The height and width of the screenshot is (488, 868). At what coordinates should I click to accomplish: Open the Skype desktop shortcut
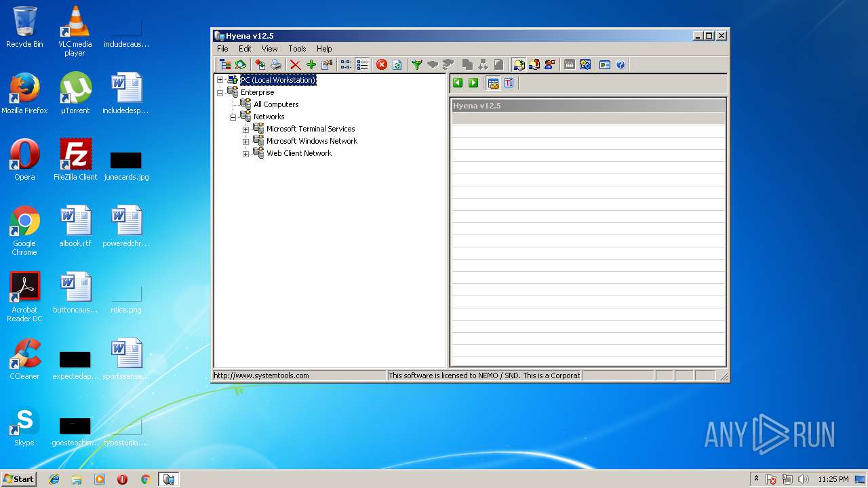coord(24,426)
